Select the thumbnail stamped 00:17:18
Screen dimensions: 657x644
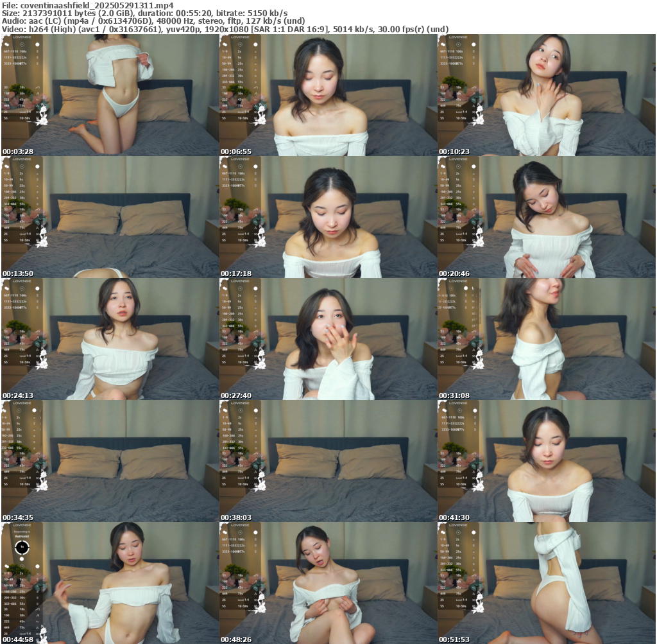328,217
